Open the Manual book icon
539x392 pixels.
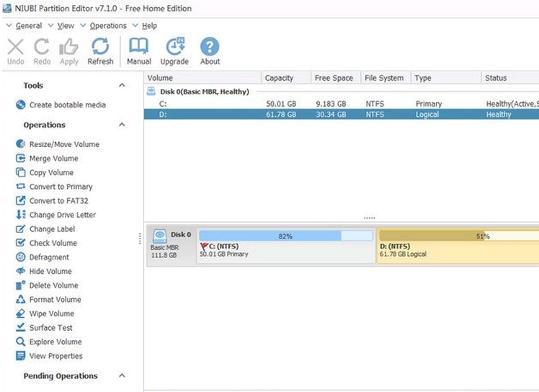coord(139,46)
